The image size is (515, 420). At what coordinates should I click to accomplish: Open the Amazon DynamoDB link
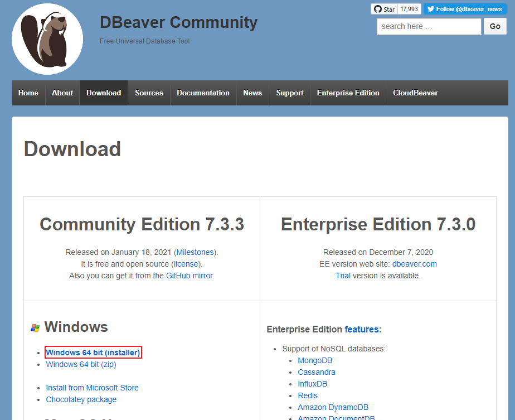tap(333, 408)
